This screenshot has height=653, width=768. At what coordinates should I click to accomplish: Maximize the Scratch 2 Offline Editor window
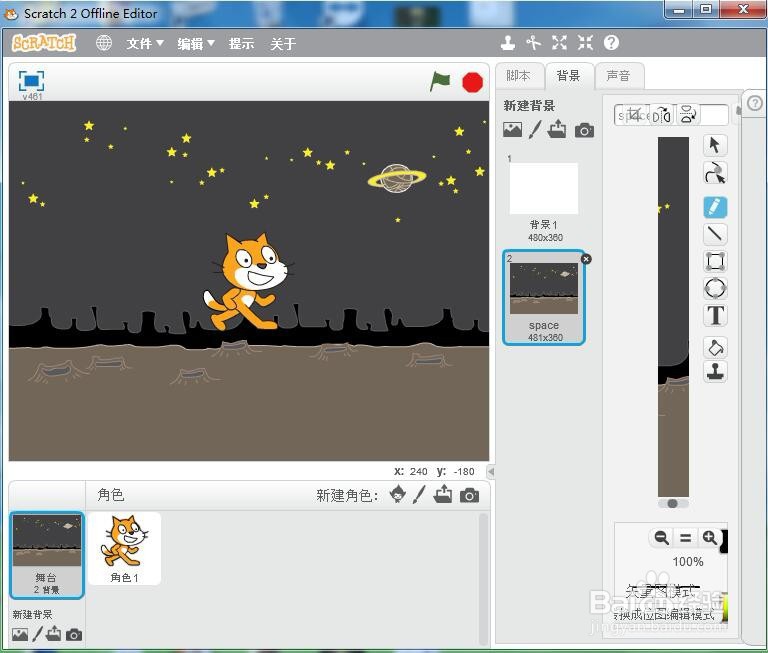pyautogui.click(x=706, y=9)
